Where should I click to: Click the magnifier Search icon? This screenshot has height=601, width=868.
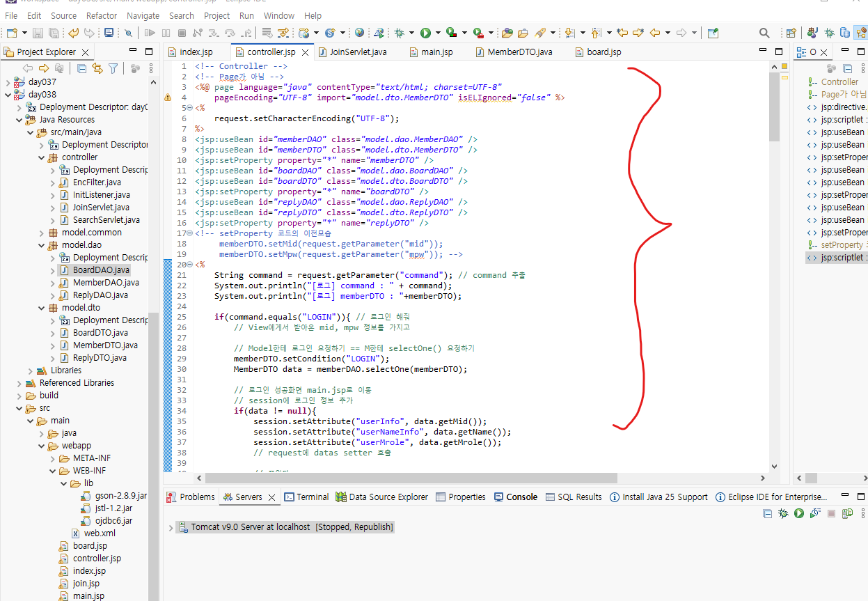click(x=764, y=33)
